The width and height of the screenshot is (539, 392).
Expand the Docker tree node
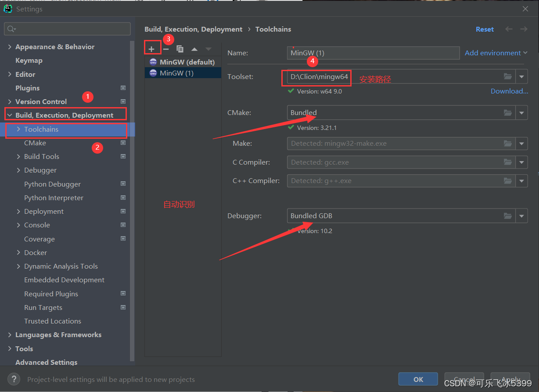[18, 252]
